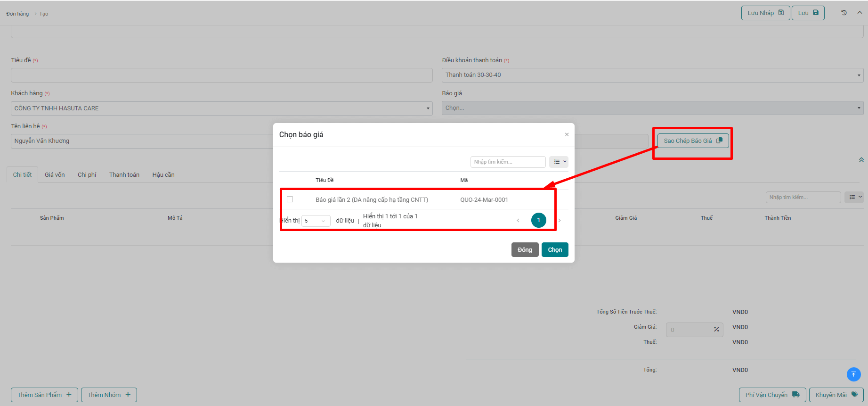Open the Khách hàng dropdown
The width and height of the screenshot is (868, 406).
click(x=221, y=108)
